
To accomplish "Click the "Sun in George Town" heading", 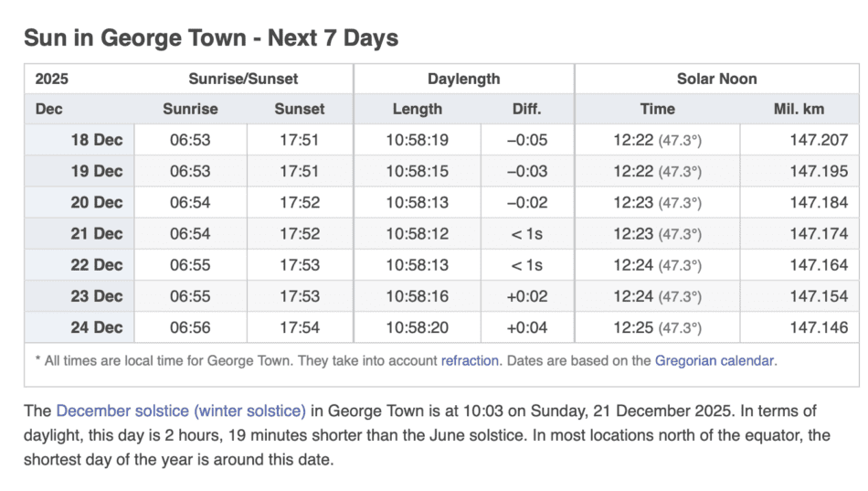I will tap(211, 38).
